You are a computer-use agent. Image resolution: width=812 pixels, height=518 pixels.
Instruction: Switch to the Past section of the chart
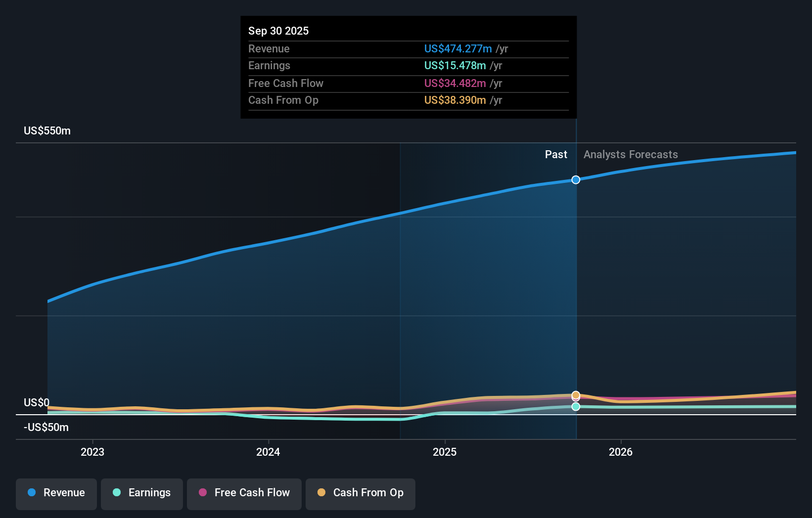coord(556,154)
